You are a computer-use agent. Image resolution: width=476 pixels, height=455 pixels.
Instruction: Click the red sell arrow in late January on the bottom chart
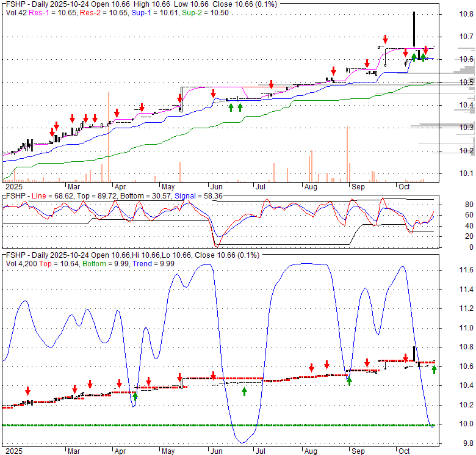tap(27, 391)
